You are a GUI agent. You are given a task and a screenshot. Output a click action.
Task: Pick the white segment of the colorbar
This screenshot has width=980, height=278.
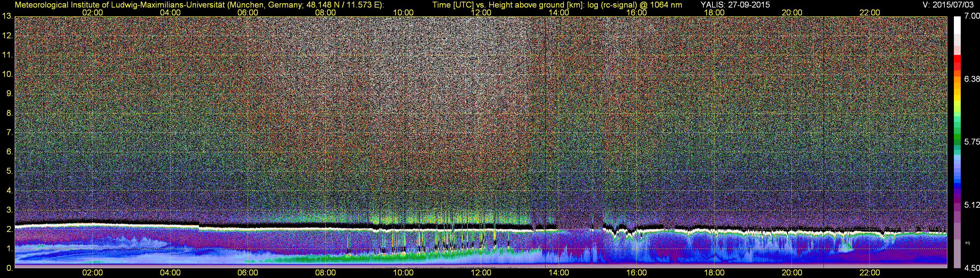click(957, 25)
